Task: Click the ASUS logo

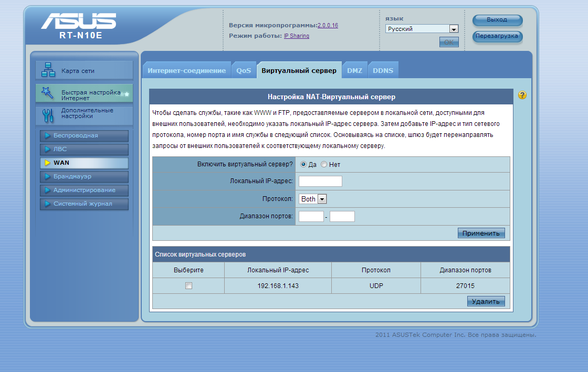Action: click(79, 21)
